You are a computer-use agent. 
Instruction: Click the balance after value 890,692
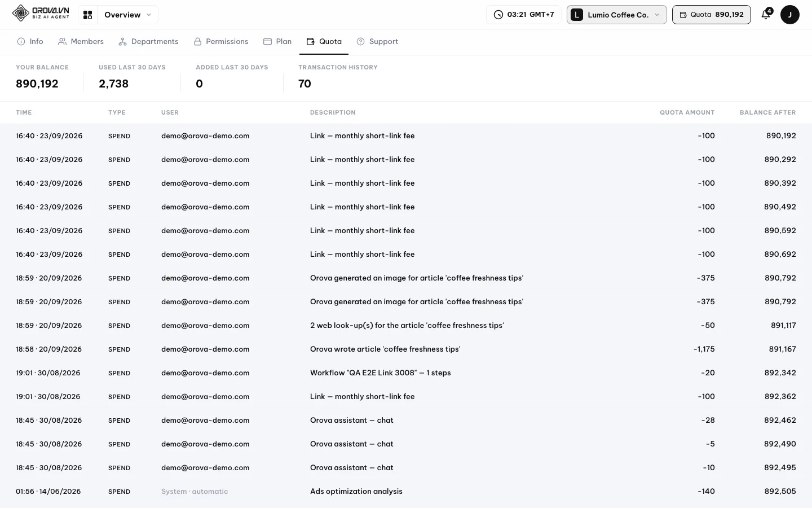coord(780,255)
